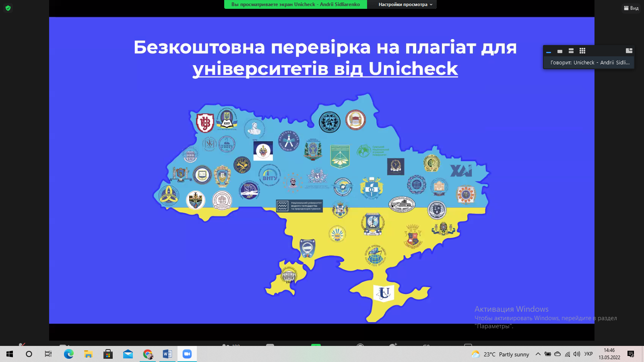Screen dimensions: 644x362
Task: Click the green encryption shield icon
Action: 8,8
